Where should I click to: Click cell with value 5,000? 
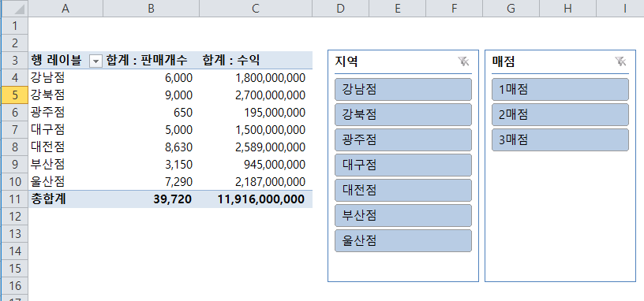152,129
